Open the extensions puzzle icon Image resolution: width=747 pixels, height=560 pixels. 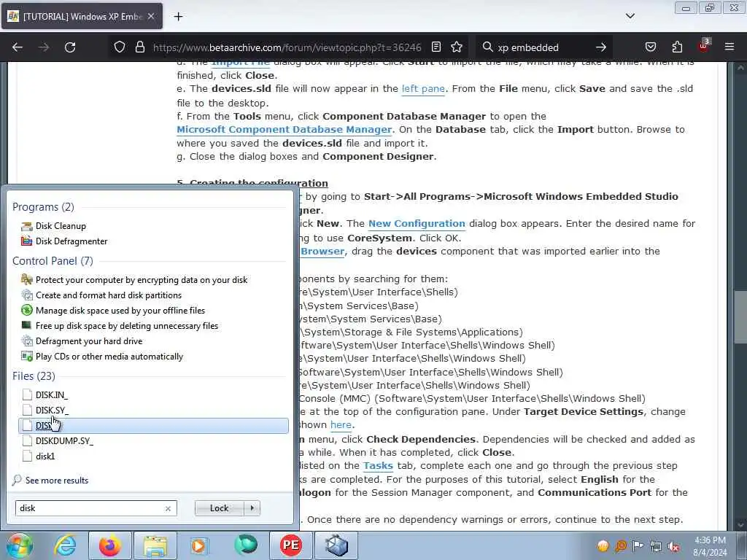[x=677, y=47]
